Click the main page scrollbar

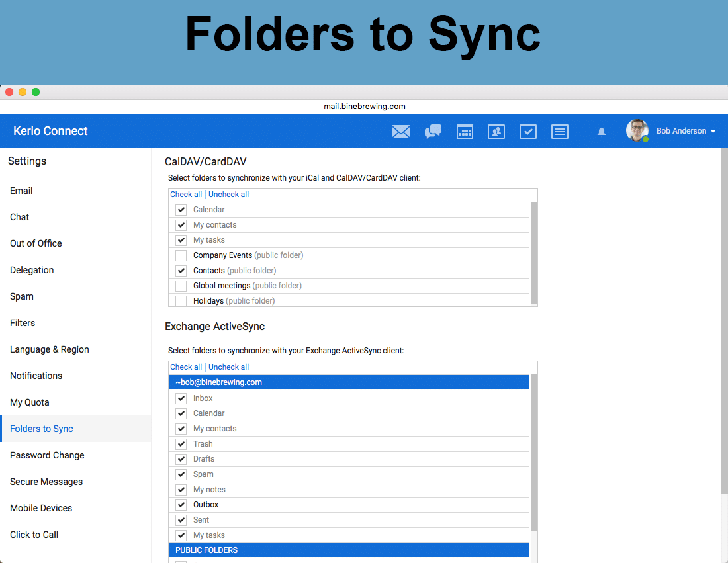[x=724, y=320]
